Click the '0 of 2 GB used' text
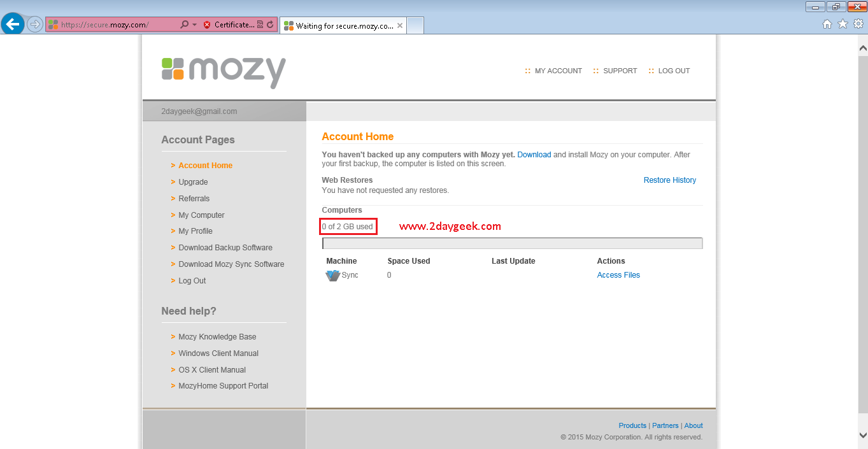This screenshot has height=449, width=868. click(348, 227)
